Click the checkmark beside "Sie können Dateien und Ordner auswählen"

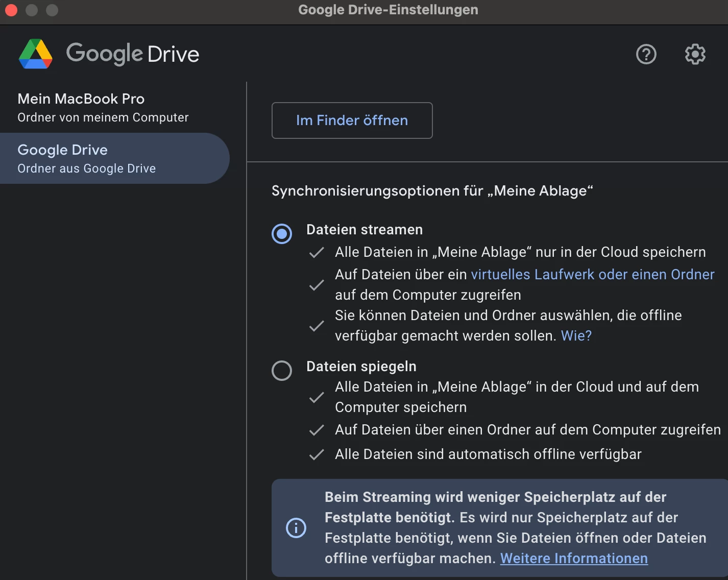coord(317,326)
